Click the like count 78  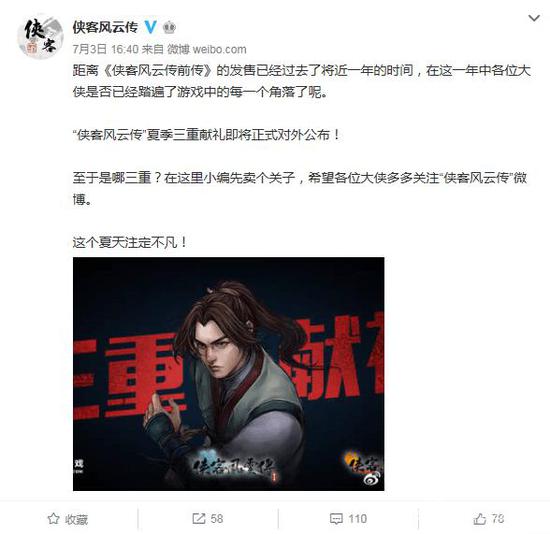coord(498,519)
